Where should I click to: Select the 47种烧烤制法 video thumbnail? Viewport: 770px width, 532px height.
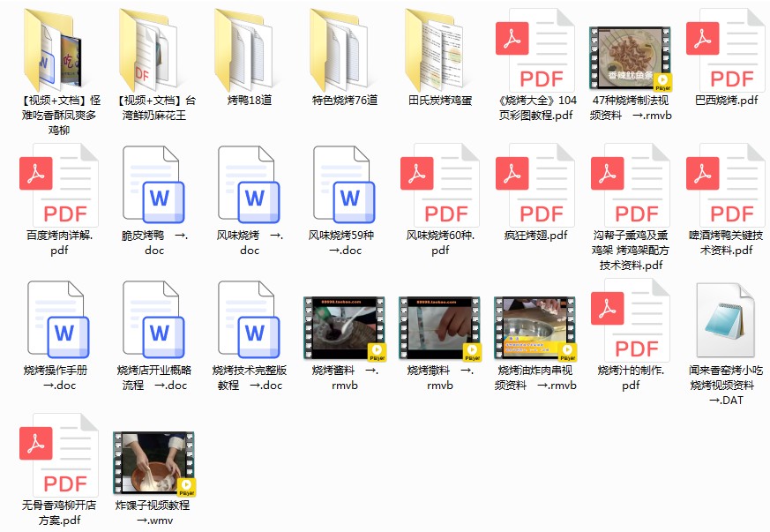pyautogui.click(x=631, y=58)
